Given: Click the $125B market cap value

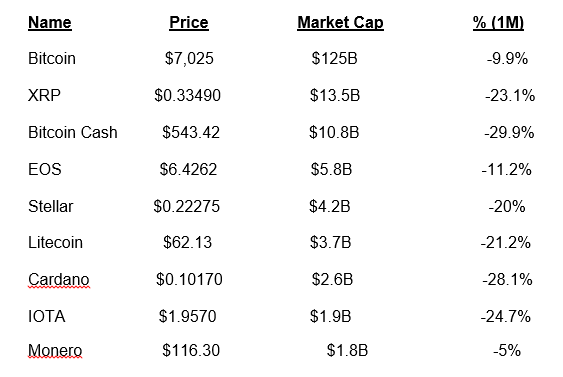Looking at the screenshot, I should click(334, 59).
